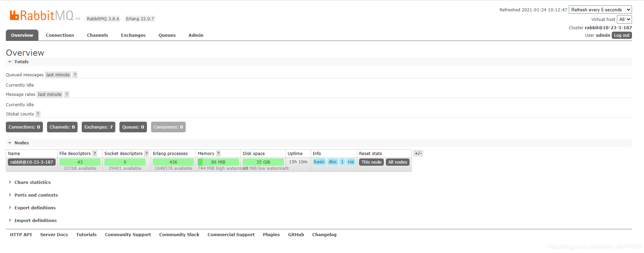
Task: Click the 1048576 available text
Action: coord(173,168)
